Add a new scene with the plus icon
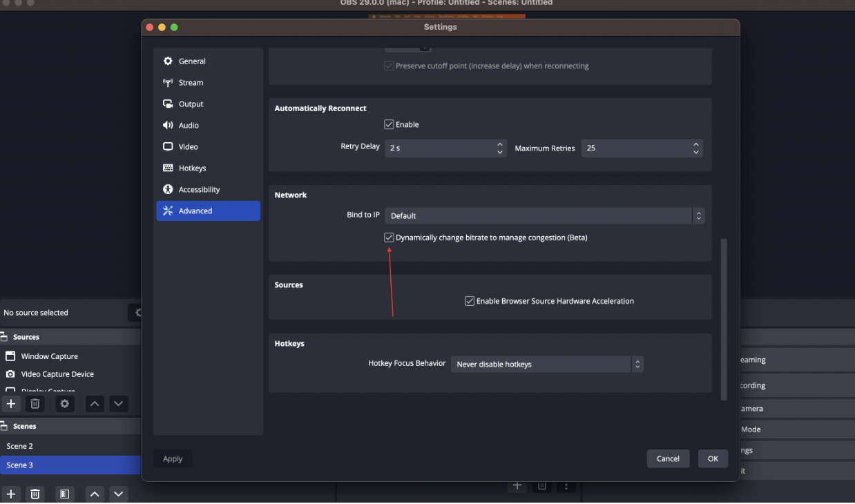The image size is (855, 504). tap(11, 494)
